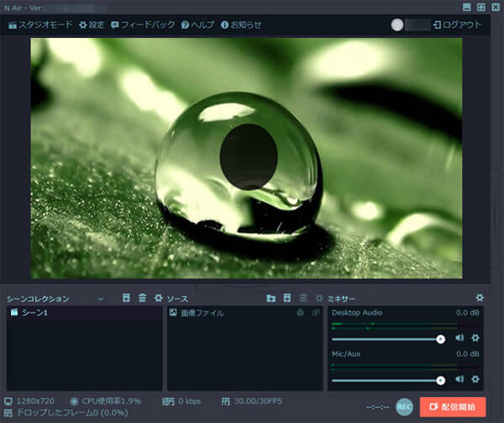Toggle visibility of 画像ファイル source
The image size is (504, 423).
[x=316, y=313]
